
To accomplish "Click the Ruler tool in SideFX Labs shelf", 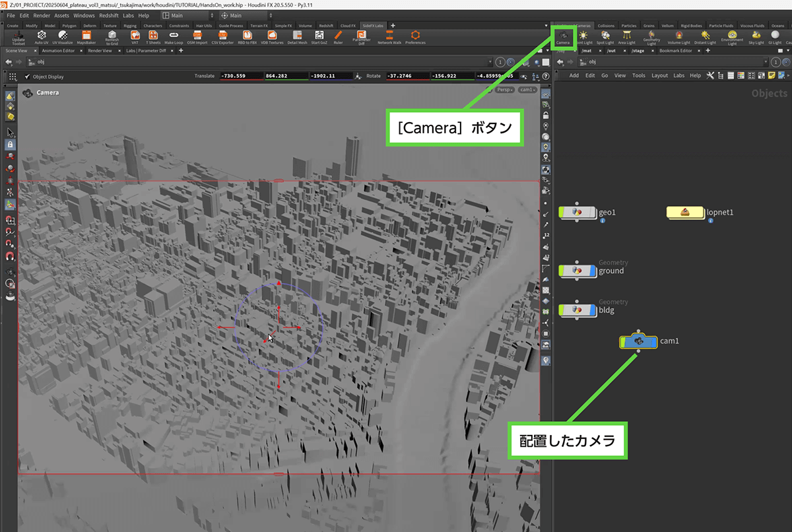I will coord(338,37).
